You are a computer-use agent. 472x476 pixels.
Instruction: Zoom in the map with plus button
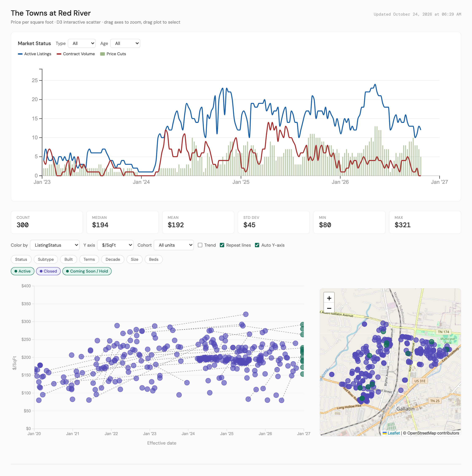329,298
